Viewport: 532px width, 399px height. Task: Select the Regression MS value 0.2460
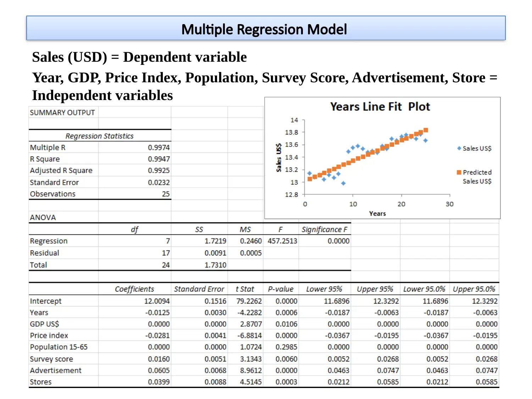coord(251,241)
